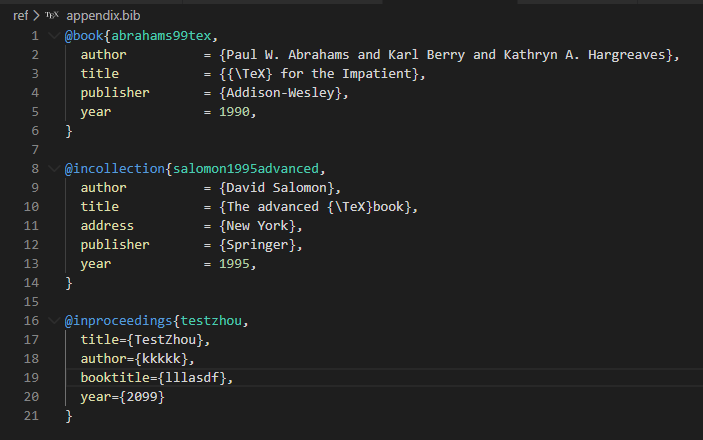Collapse the @incollection salomon1995advanced entry
The width and height of the screenshot is (703, 440).
[54, 169]
